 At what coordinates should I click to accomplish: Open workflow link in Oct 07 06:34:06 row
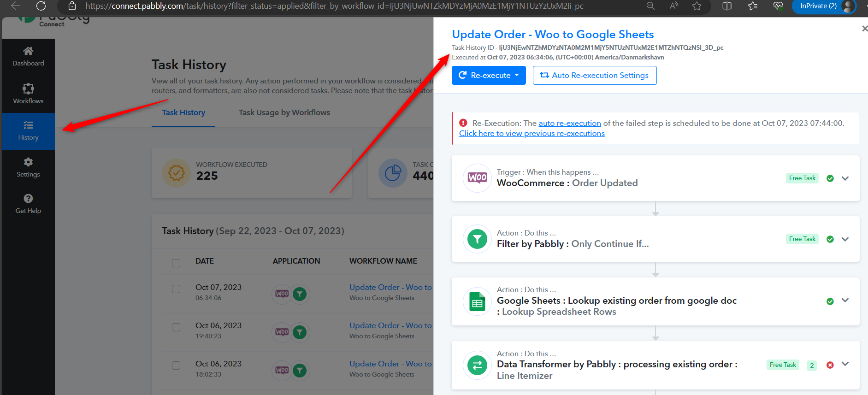pos(390,287)
